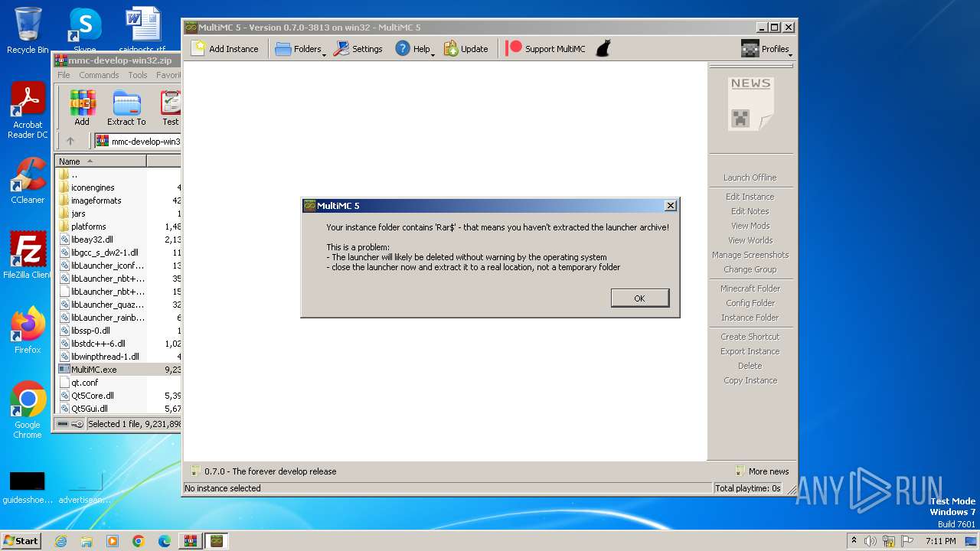The image size is (980, 551).
Task: Open the Profiles dropdown
Action: [x=766, y=49]
